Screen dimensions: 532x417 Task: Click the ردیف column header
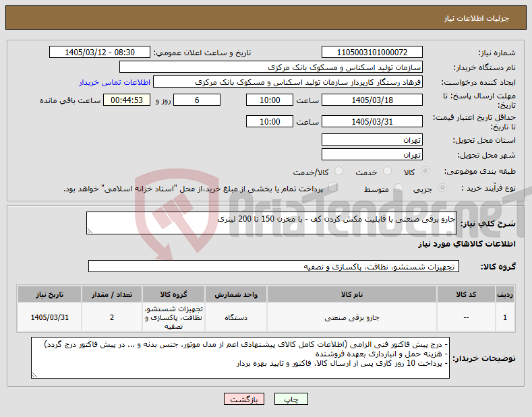[x=505, y=294]
